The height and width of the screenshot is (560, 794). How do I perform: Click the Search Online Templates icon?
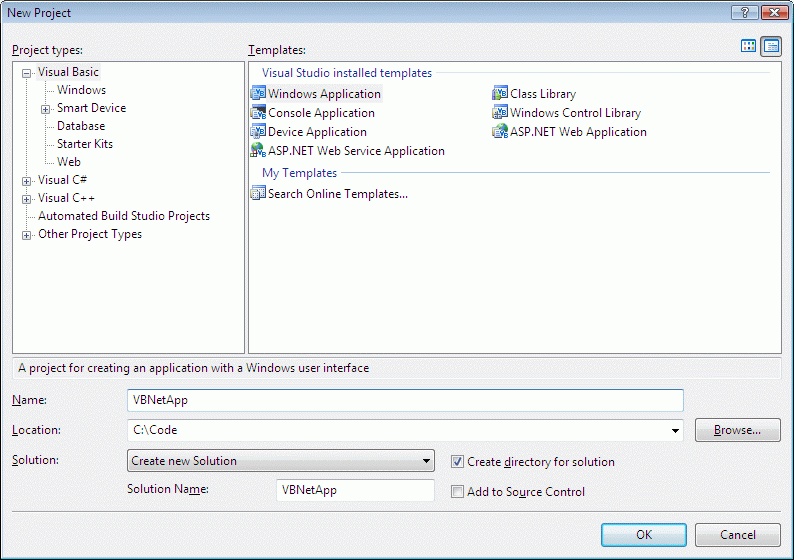point(258,193)
